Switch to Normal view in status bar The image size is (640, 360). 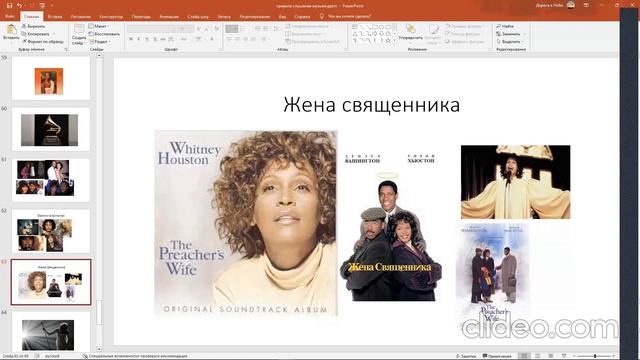524,356
